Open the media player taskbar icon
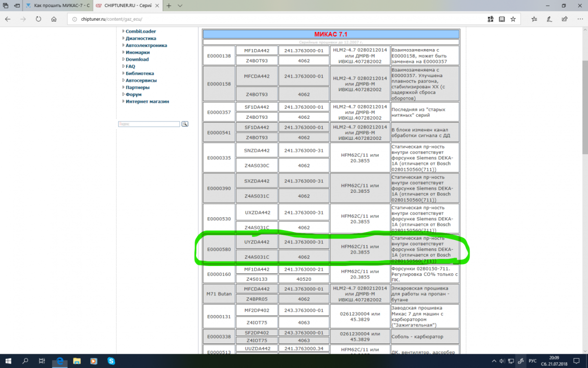The image size is (588, 368). click(94, 361)
